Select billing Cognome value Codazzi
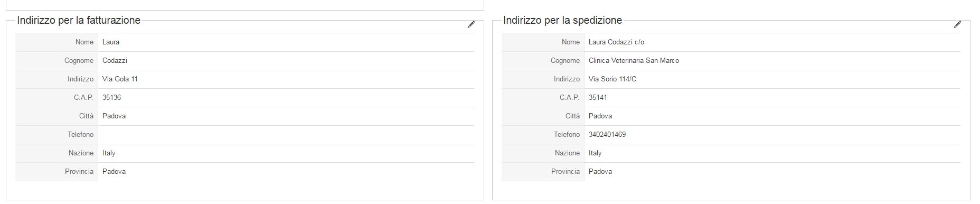This screenshot has height=204, width=980. (115, 61)
